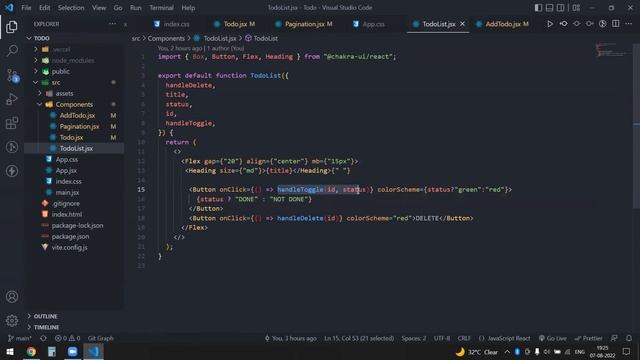Open the Git Graph timeline icon in activity bar
640x360 pixels.
pos(12,147)
